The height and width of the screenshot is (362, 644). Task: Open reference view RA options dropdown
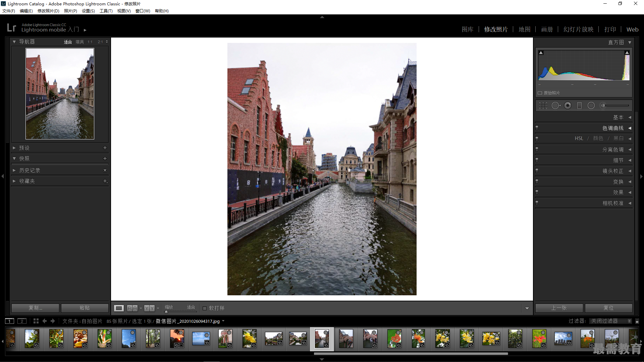(141, 308)
